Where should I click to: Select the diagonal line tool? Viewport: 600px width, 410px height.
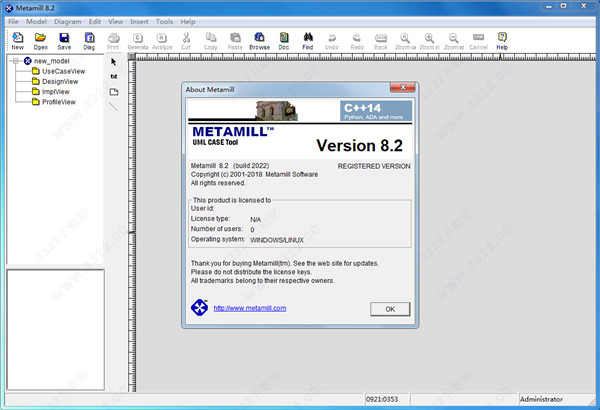(113, 107)
